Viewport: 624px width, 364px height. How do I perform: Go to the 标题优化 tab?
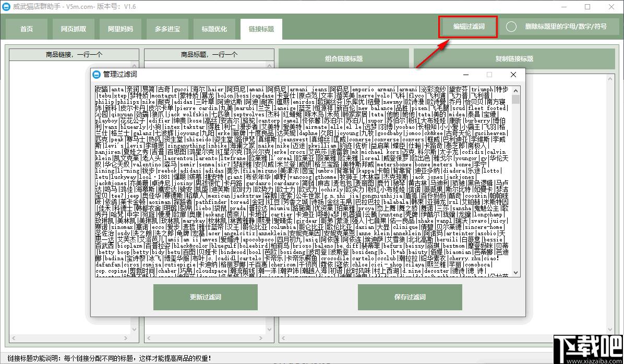pyautogui.click(x=214, y=29)
